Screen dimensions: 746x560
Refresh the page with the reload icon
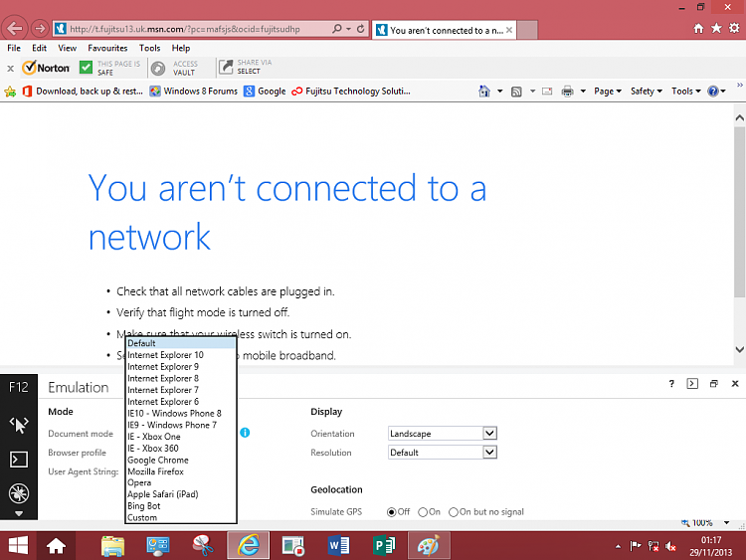pos(361,29)
